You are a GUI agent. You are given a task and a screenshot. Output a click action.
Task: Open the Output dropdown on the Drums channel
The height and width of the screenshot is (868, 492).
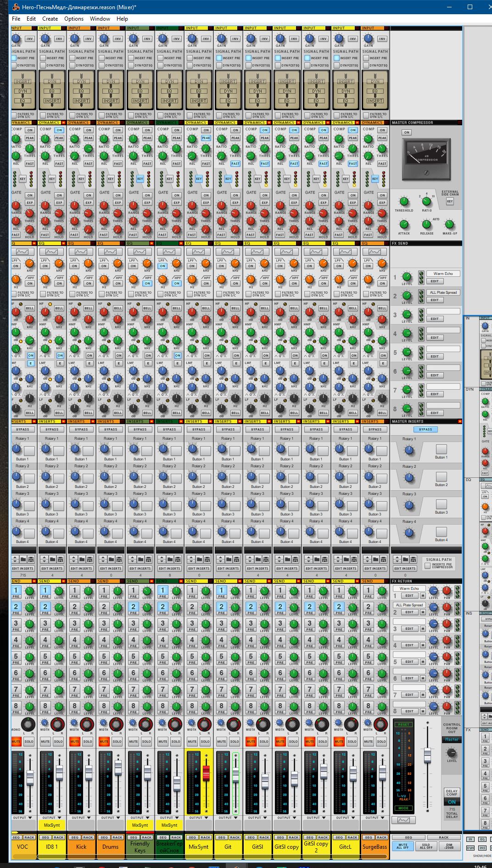111,818
